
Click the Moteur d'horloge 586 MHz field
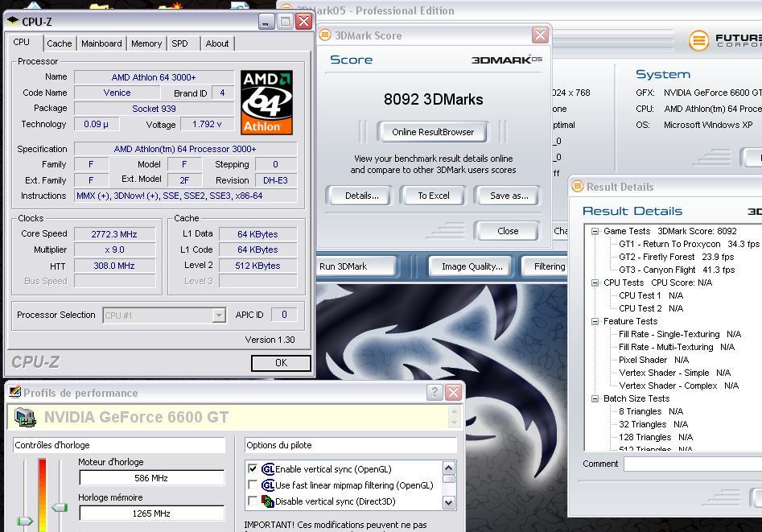[x=151, y=478]
